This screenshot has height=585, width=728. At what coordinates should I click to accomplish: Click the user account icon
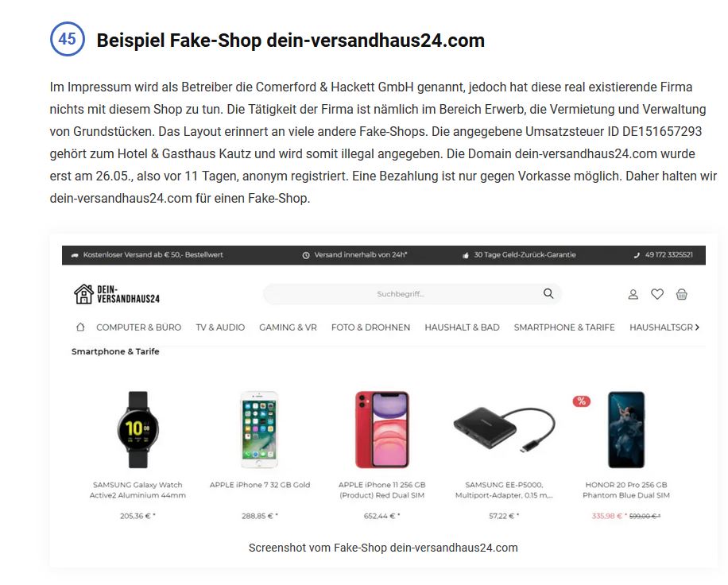633,294
